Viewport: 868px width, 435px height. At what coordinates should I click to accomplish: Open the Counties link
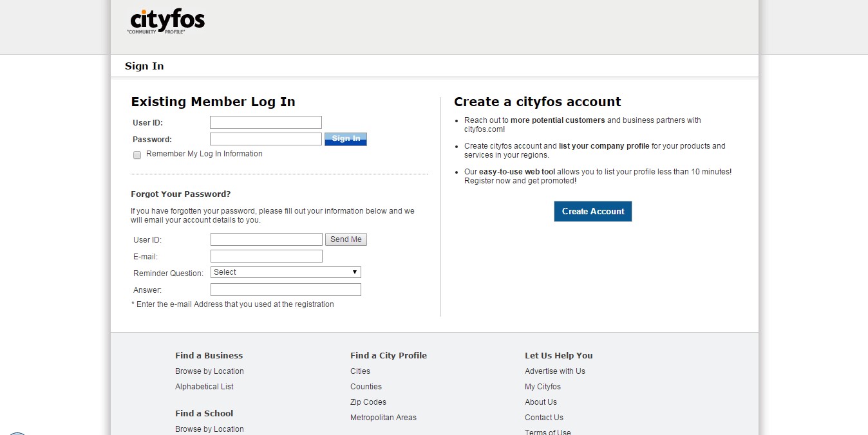tap(366, 387)
